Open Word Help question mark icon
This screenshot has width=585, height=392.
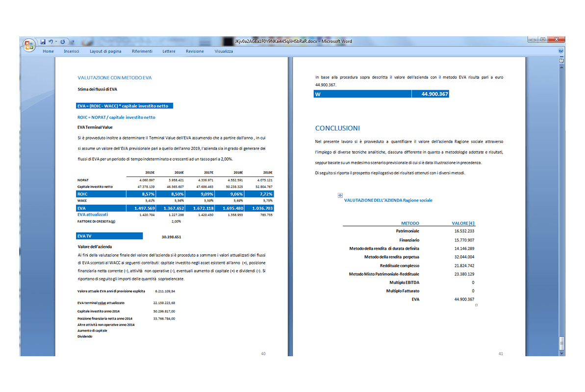[x=561, y=51]
